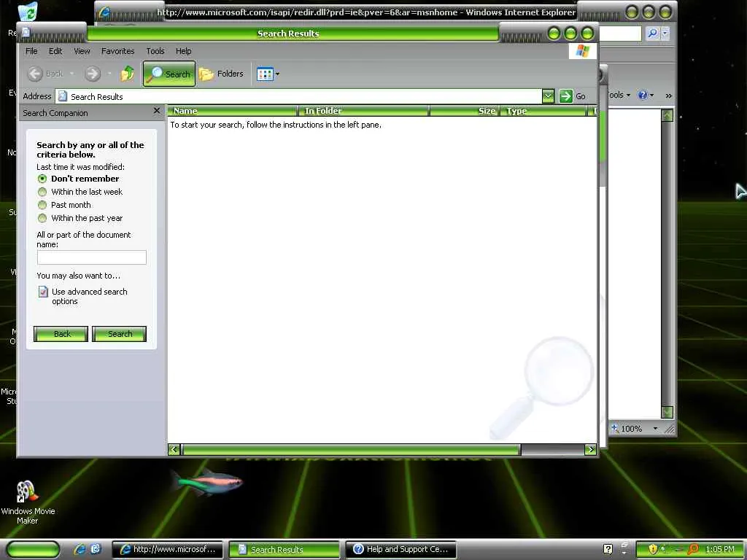Toggle the Search toolbar button
This screenshot has width=747, height=560.
[x=169, y=74]
